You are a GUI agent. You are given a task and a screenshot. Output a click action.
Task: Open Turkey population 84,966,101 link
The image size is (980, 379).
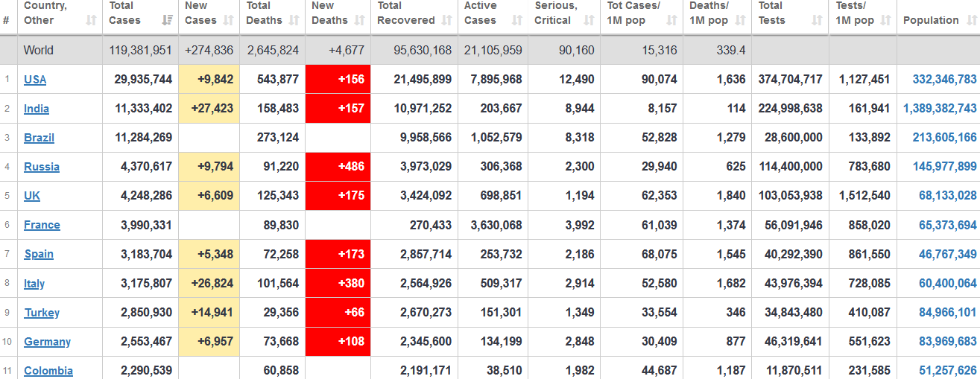tap(948, 313)
